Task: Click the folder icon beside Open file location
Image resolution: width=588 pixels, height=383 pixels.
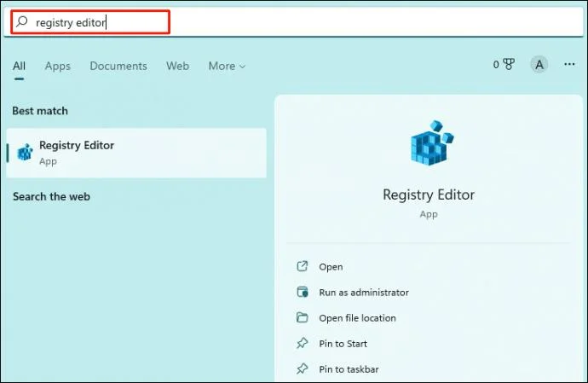Action: (303, 317)
